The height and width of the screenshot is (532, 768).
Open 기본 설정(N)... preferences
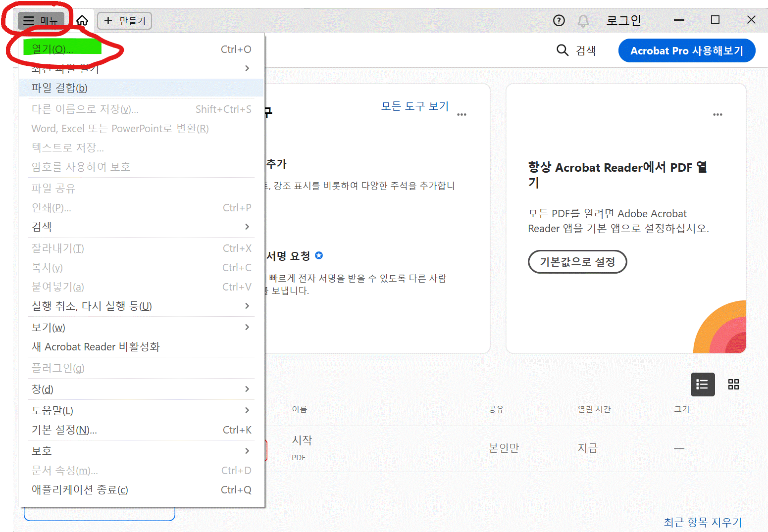pos(141,430)
